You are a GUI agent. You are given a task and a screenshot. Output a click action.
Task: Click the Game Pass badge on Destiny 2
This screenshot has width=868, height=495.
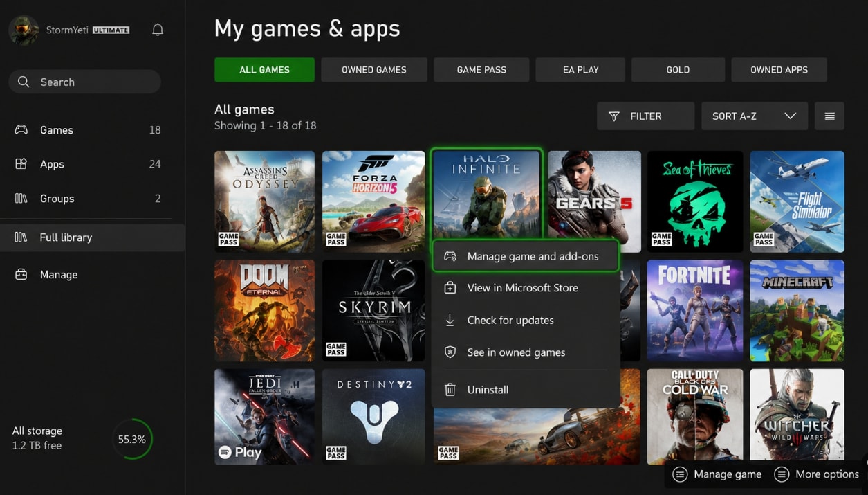click(x=336, y=453)
